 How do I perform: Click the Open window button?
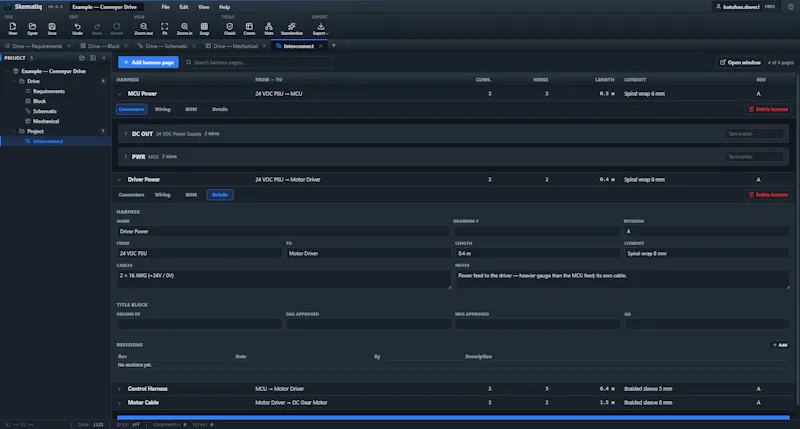(x=740, y=62)
